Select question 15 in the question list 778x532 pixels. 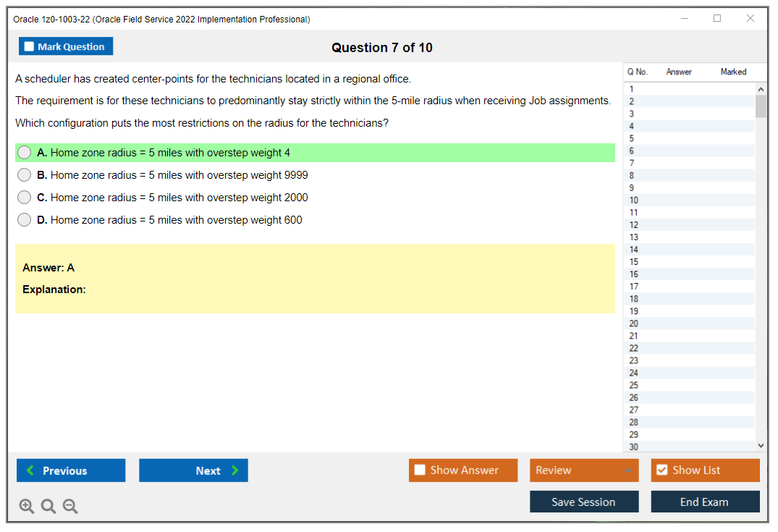coord(651,261)
